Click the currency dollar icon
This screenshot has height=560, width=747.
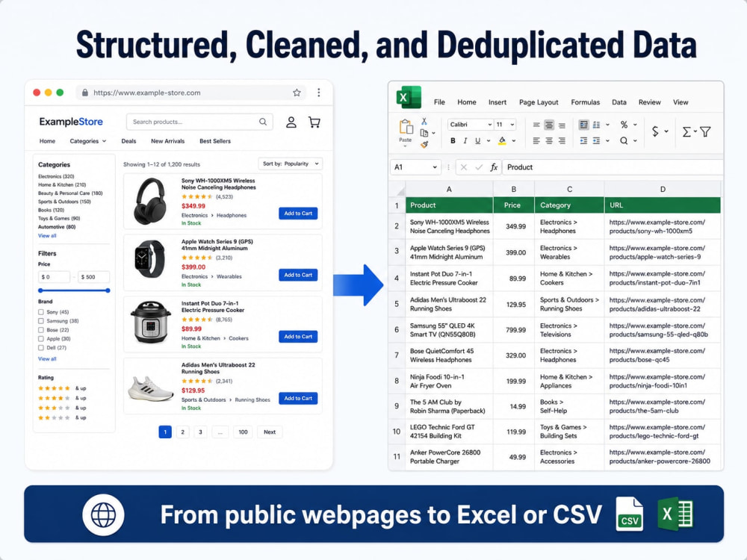coord(655,131)
